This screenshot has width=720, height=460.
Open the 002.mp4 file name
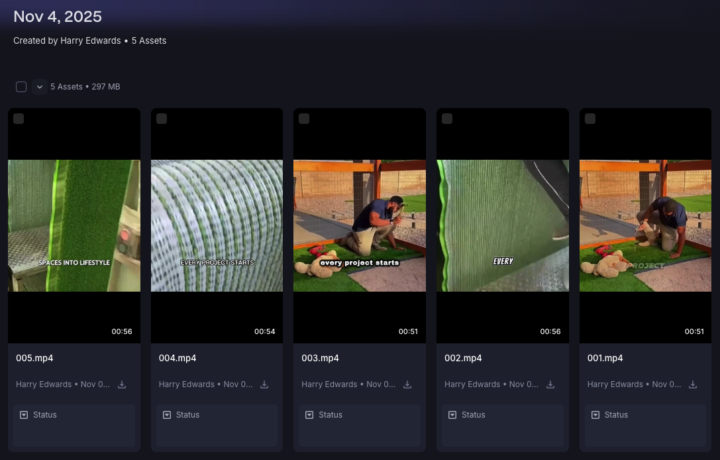[463, 358]
